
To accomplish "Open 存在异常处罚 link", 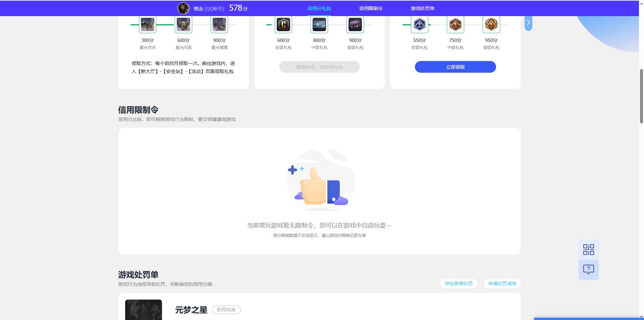I will pyautogui.click(x=459, y=283).
